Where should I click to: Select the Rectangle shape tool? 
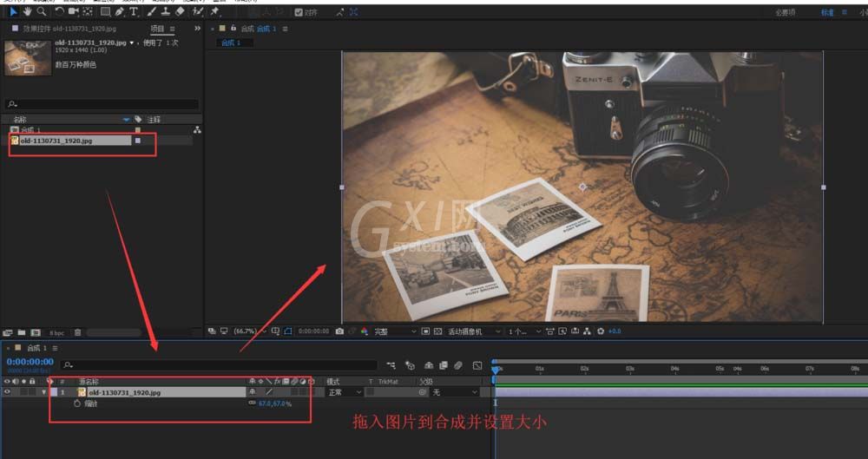coord(105,11)
